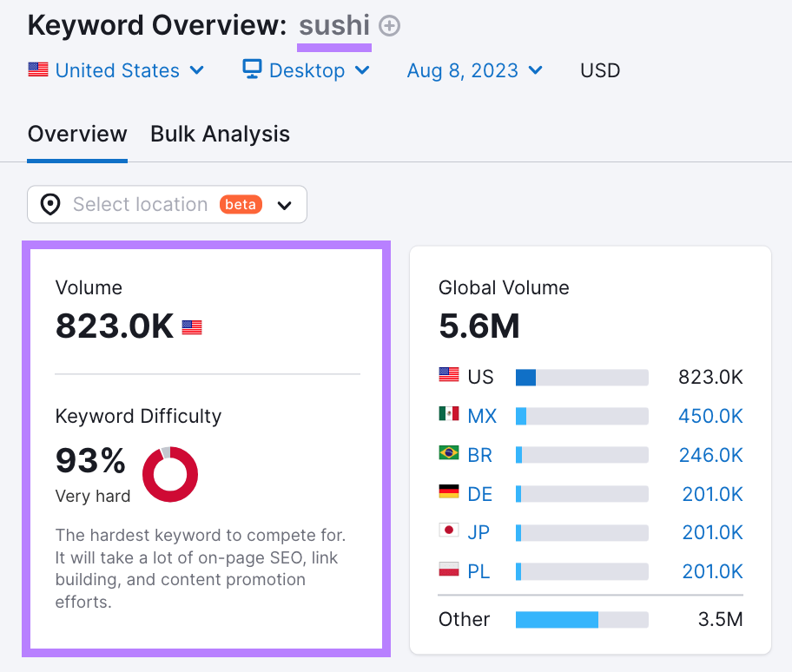The image size is (792, 672).
Task: Click the 5.6M global volume value
Action: pos(479,326)
